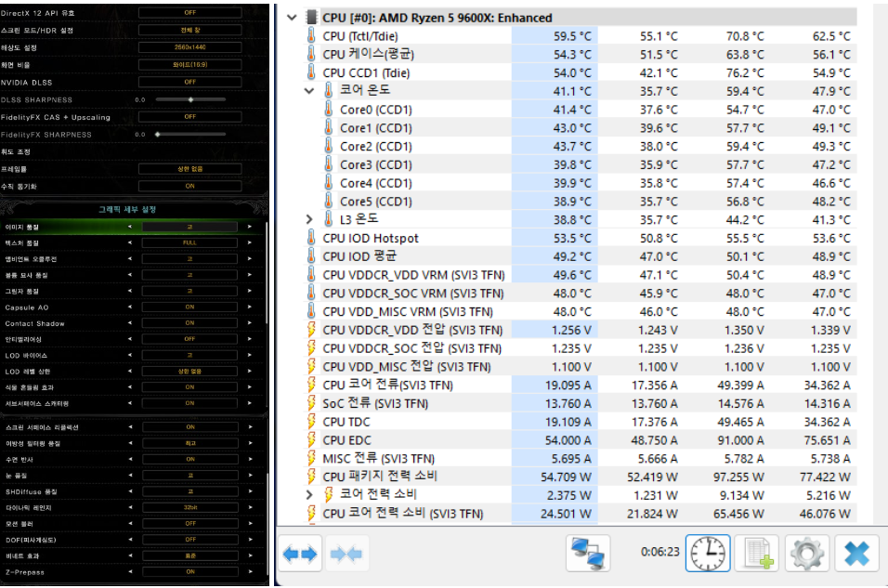Click the 프레임률 상한 없음 button

189,168
